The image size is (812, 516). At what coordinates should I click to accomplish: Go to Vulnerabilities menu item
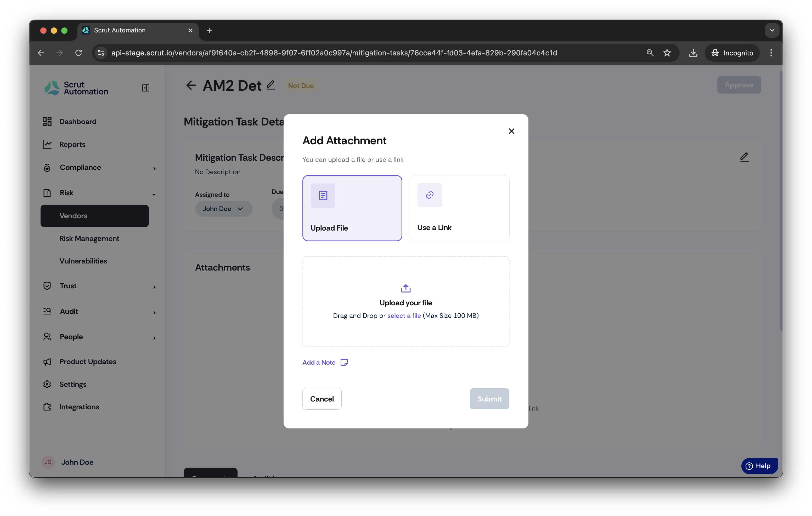tap(83, 261)
